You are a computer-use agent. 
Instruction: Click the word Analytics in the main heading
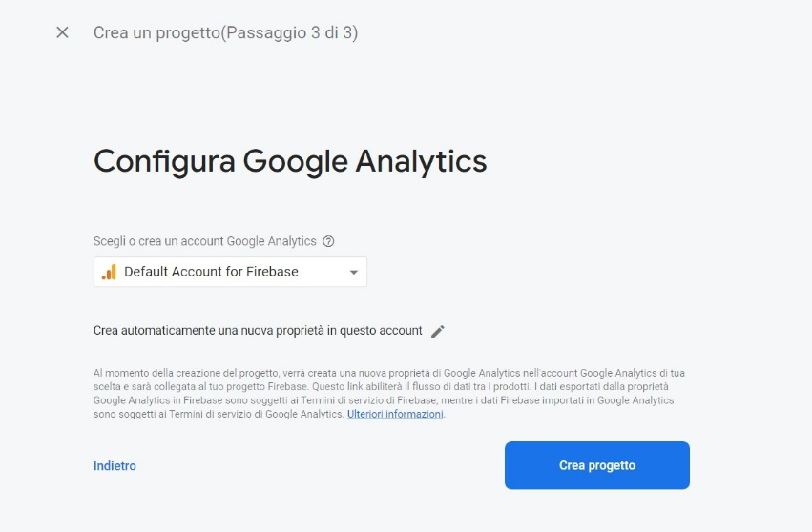(x=421, y=161)
